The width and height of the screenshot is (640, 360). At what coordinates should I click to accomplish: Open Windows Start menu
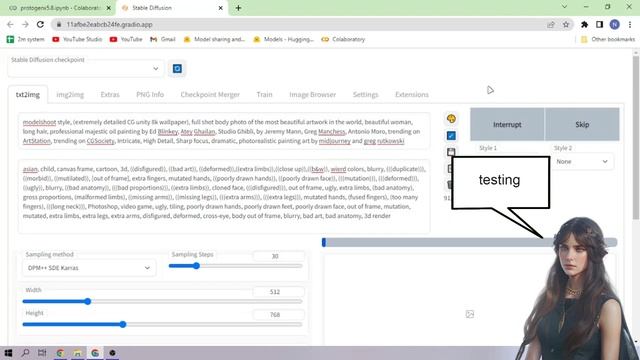[x=8, y=353]
